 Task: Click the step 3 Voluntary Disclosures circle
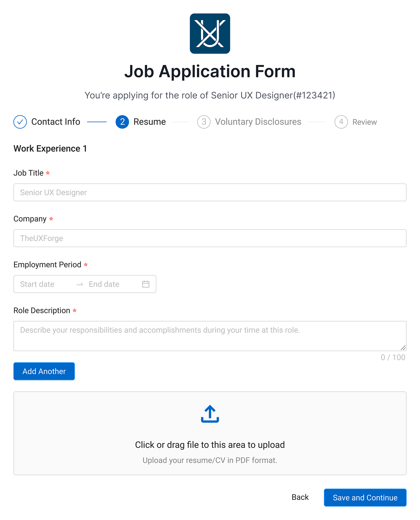click(204, 122)
